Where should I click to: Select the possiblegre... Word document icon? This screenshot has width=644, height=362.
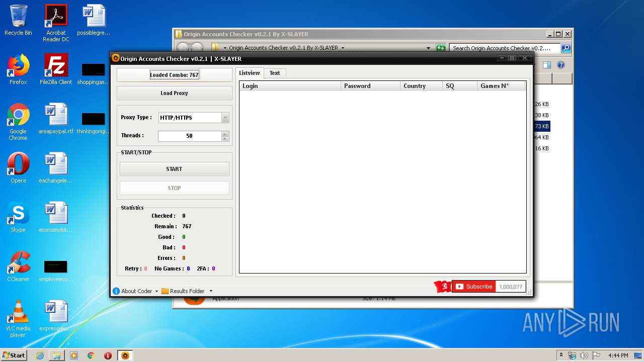point(94,21)
